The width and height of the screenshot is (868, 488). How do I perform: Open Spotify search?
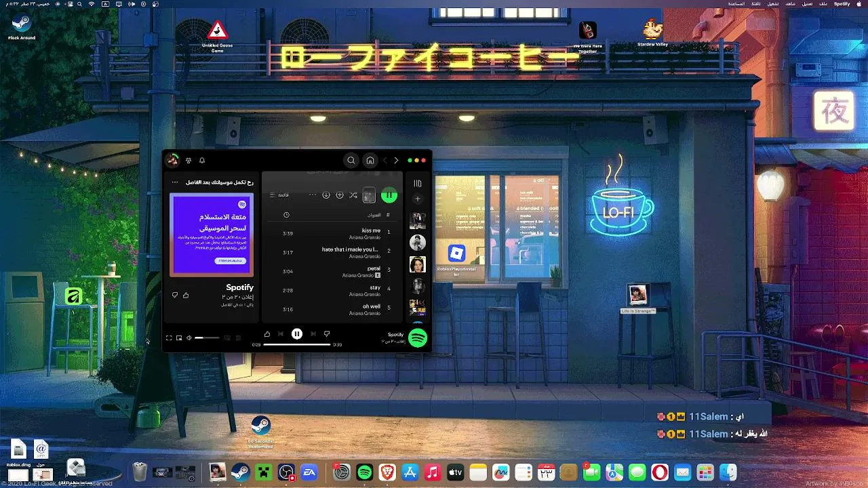(x=351, y=161)
